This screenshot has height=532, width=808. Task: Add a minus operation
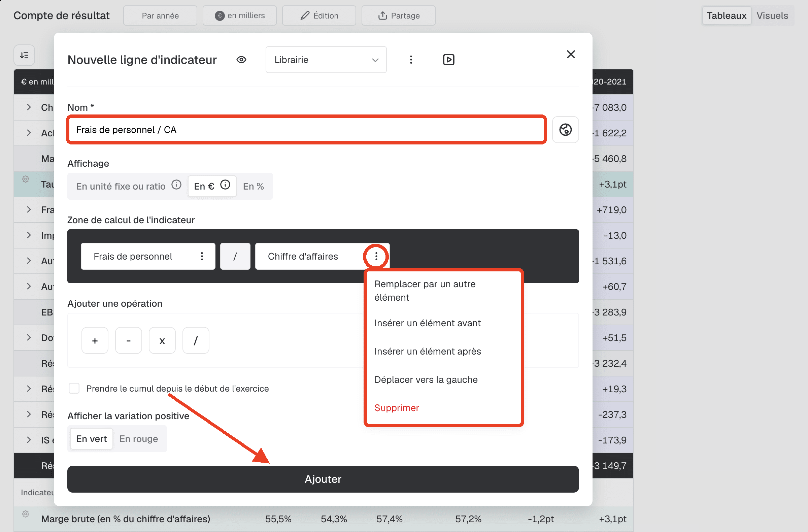(128, 340)
